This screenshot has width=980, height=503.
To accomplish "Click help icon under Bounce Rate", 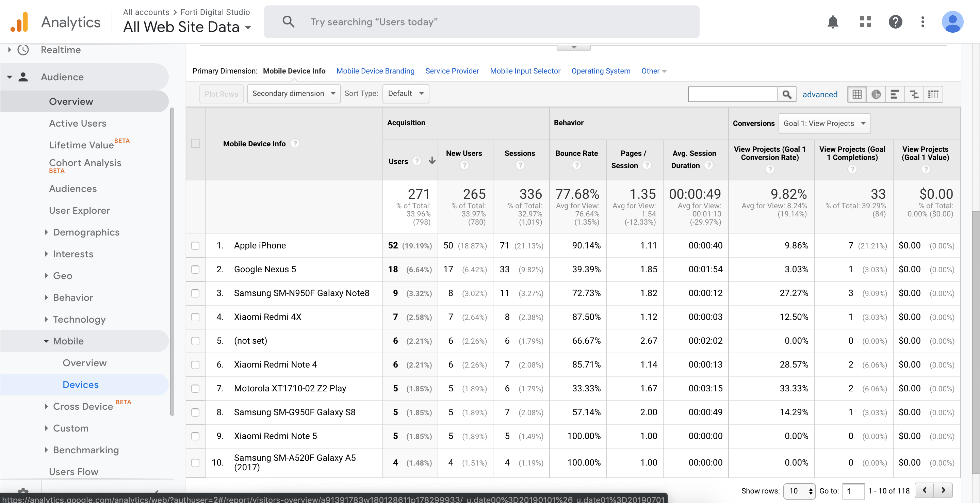I will click(x=577, y=165).
